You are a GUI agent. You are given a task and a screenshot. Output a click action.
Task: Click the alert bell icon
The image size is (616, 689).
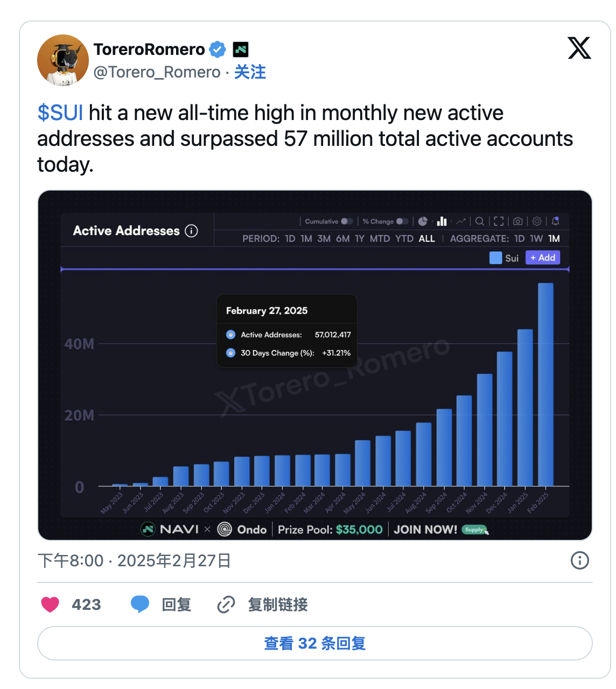click(x=556, y=221)
